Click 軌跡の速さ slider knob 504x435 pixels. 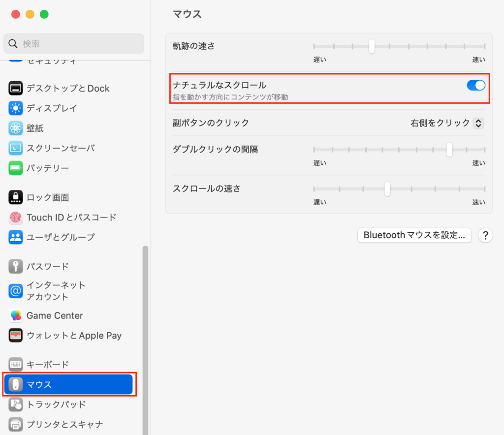point(372,47)
